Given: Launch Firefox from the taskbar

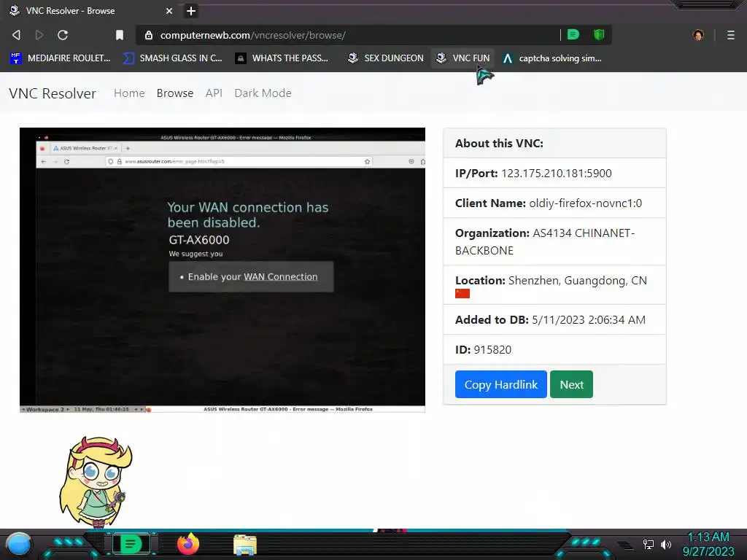Looking at the screenshot, I should point(188,544).
